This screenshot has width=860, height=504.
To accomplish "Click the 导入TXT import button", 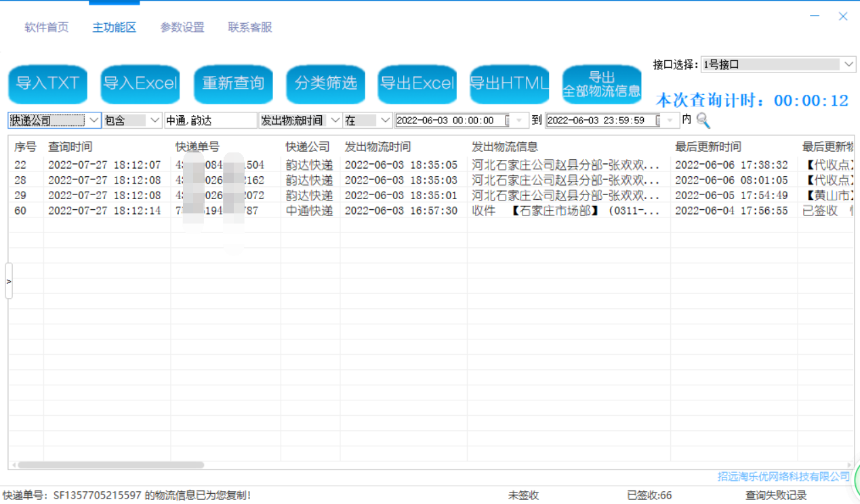I will [48, 83].
